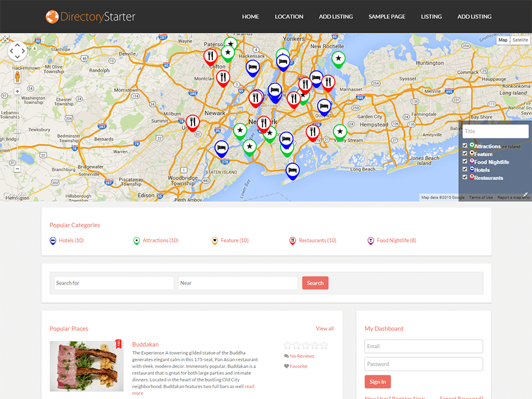Screen dimensions: 532x399
Task: Click the purple Food Nightlife category icon
Action: (370, 240)
